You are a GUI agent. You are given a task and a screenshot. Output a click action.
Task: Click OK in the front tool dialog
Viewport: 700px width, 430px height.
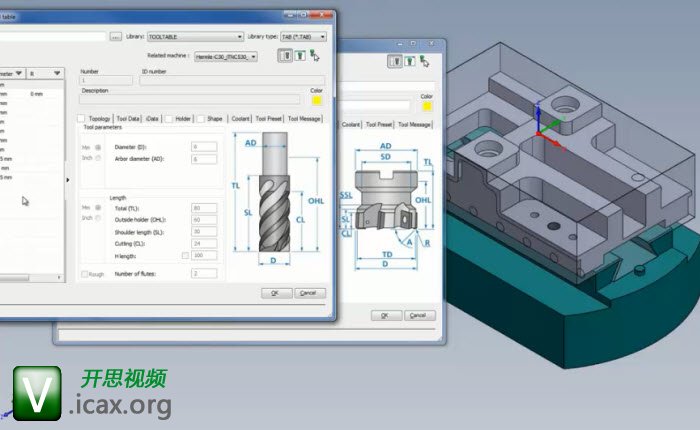point(276,293)
